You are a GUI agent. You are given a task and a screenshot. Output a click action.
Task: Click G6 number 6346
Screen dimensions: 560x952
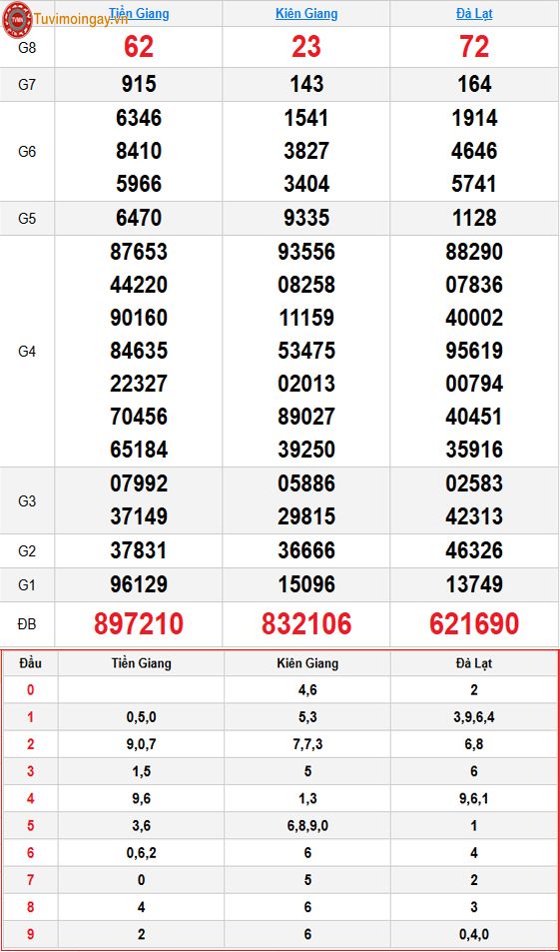coord(139,118)
